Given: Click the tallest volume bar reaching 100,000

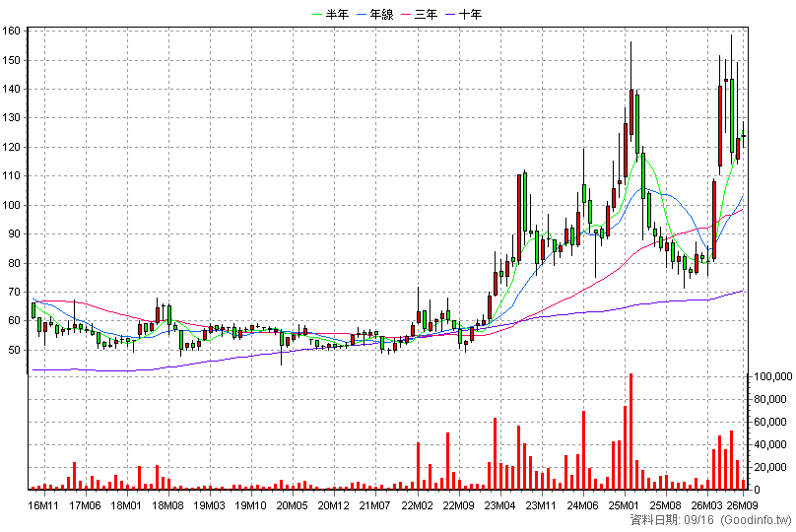Looking at the screenshot, I should pos(631,432).
